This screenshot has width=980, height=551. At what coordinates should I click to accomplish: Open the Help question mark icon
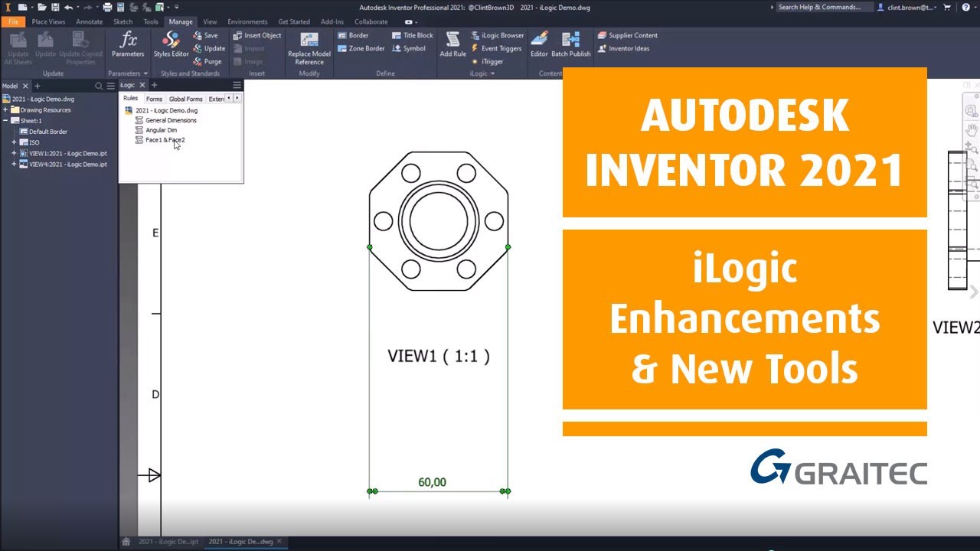click(x=965, y=7)
